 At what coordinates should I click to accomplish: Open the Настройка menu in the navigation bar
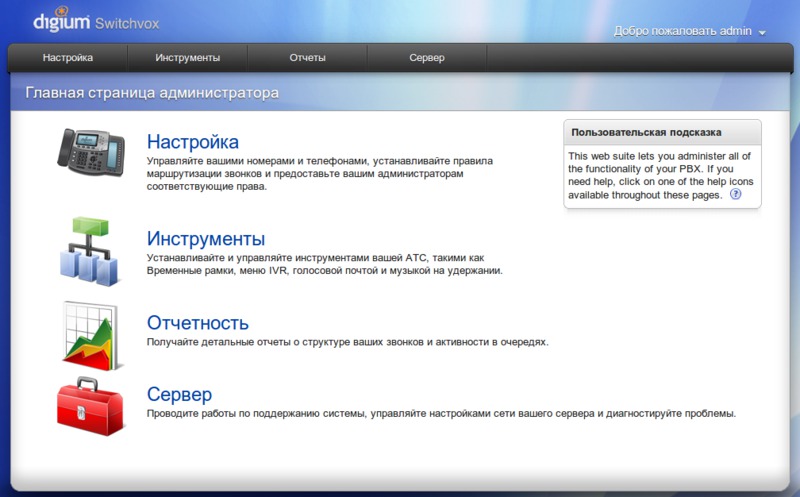[x=68, y=58]
